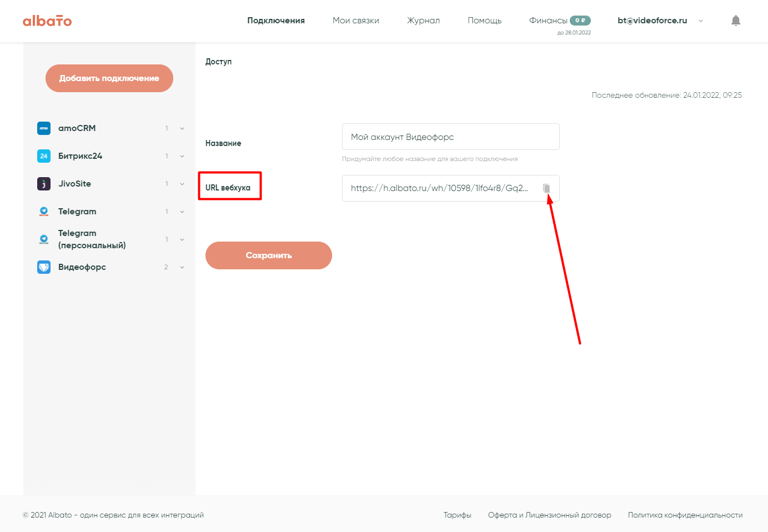Open the Мои связки menu

(355, 21)
